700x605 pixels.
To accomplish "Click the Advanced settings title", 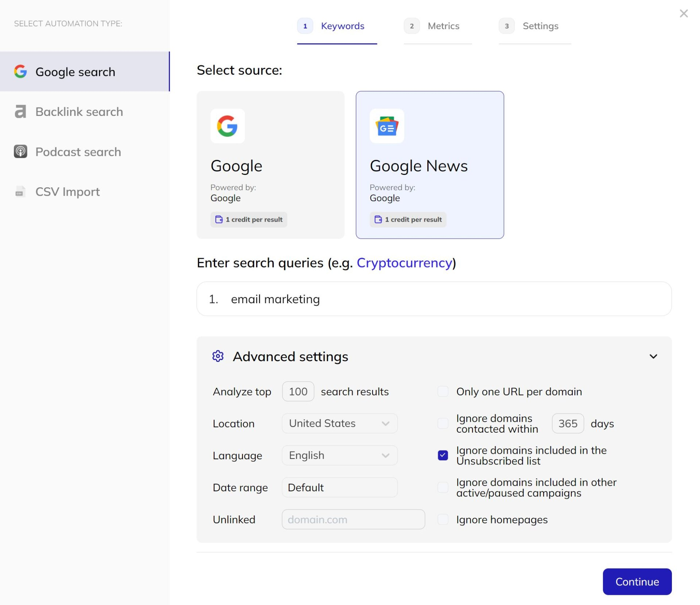I will pos(290,356).
